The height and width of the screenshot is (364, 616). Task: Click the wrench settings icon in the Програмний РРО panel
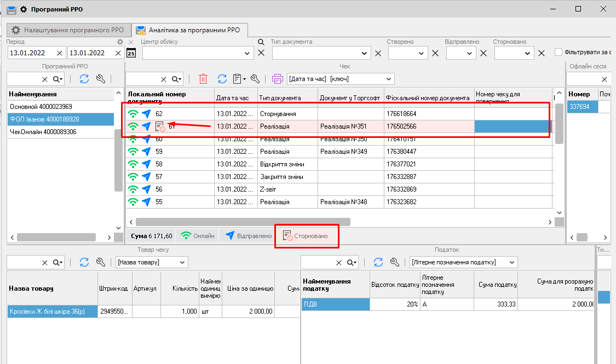click(100, 79)
